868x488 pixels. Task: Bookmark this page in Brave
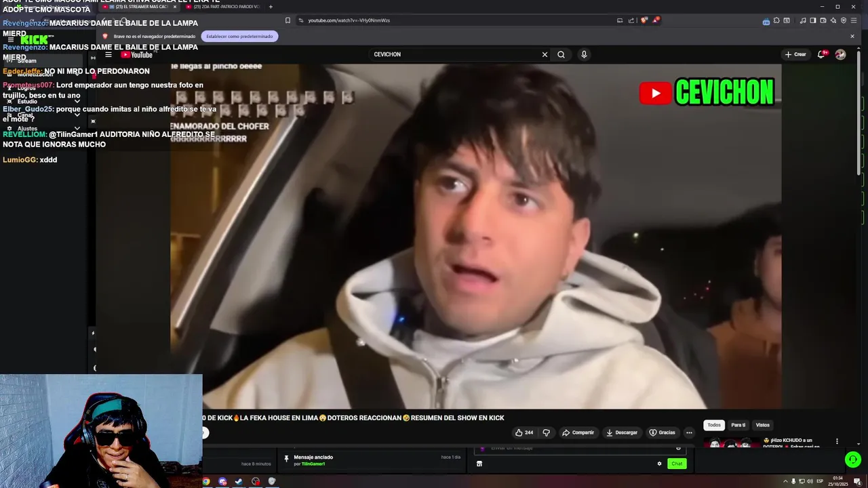tap(288, 20)
